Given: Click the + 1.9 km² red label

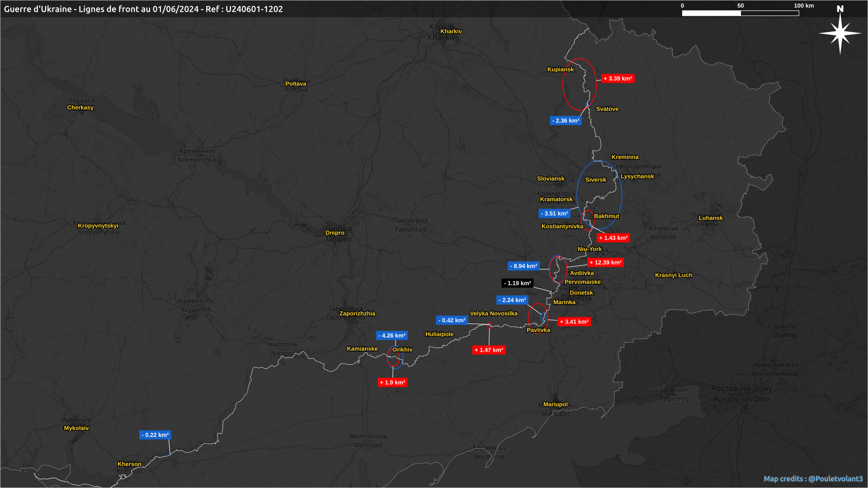Looking at the screenshot, I should point(392,383).
